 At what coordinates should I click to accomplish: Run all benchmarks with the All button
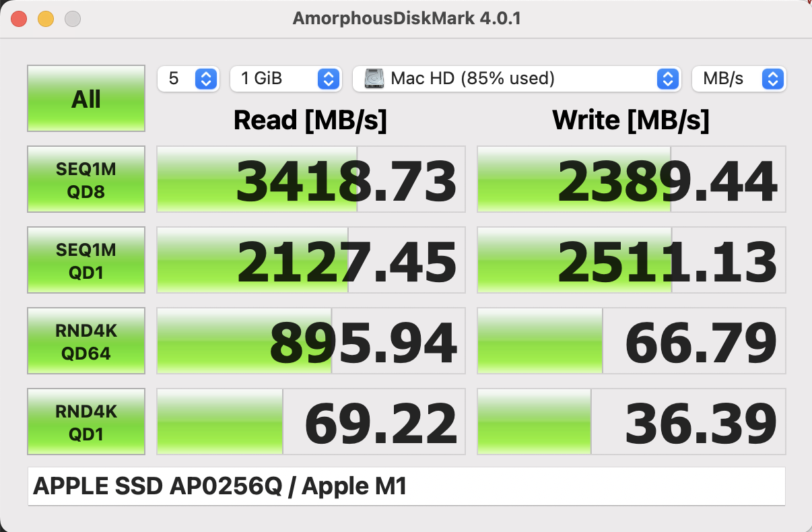tap(86, 98)
